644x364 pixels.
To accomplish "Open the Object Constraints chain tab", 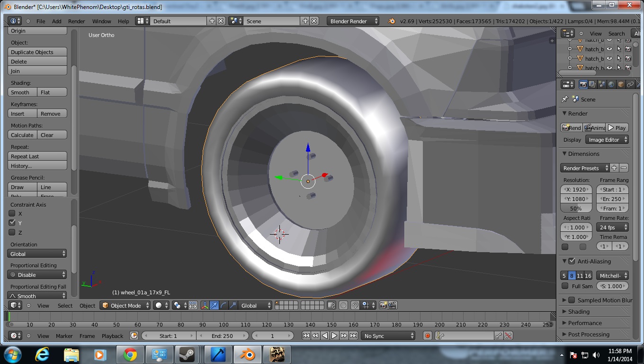I will coord(630,84).
